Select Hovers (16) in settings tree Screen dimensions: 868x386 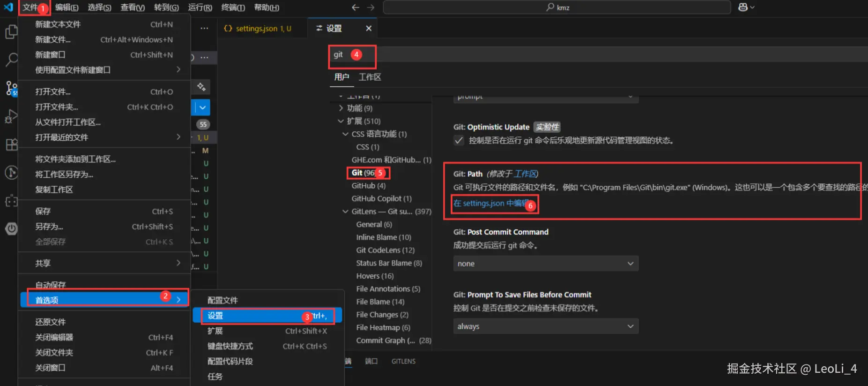tap(374, 276)
